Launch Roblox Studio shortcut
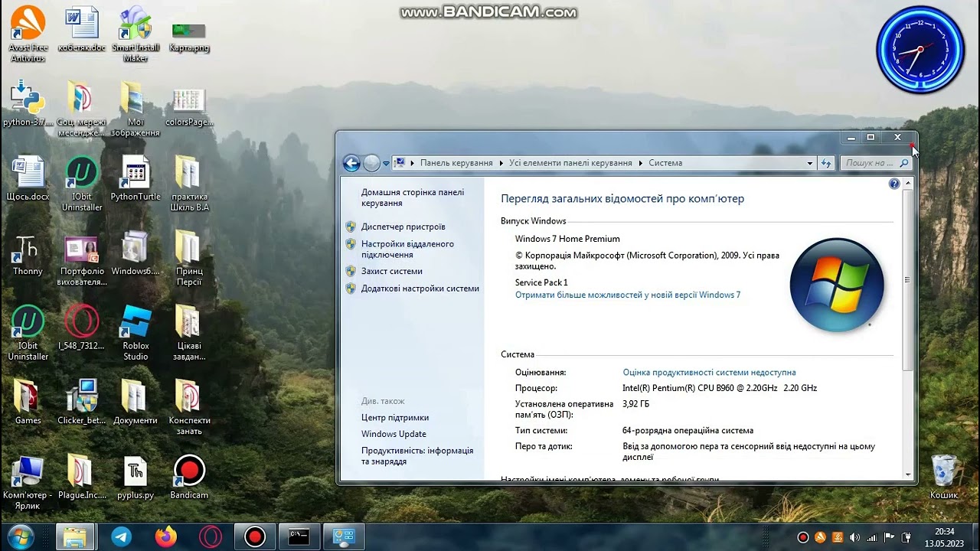 click(136, 333)
